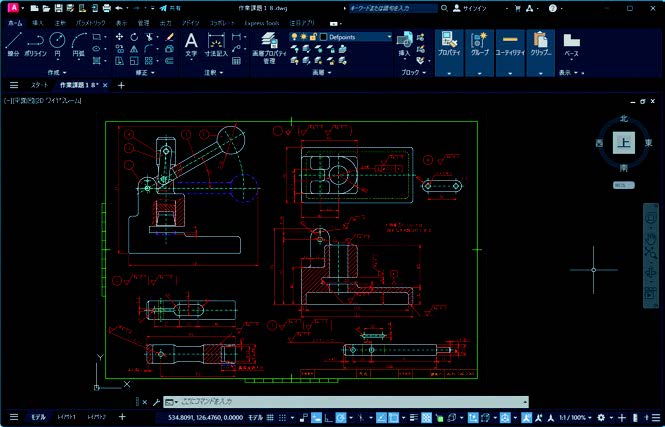Open the Defpoints layer dropdown
The width and height of the screenshot is (665, 427).
point(389,37)
